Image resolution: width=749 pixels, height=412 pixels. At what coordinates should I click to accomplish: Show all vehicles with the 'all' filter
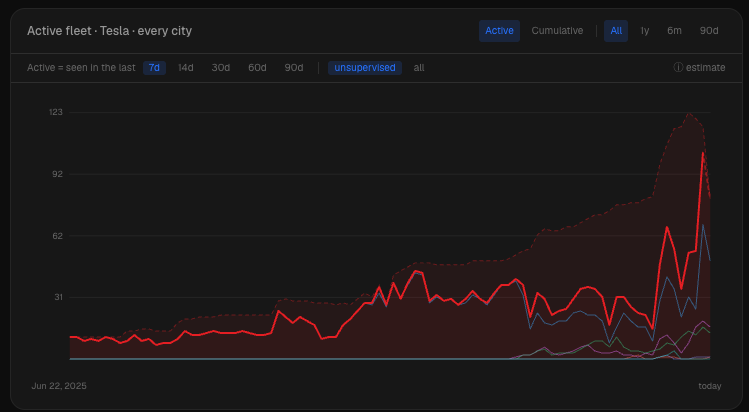click(x=419, y=68)
